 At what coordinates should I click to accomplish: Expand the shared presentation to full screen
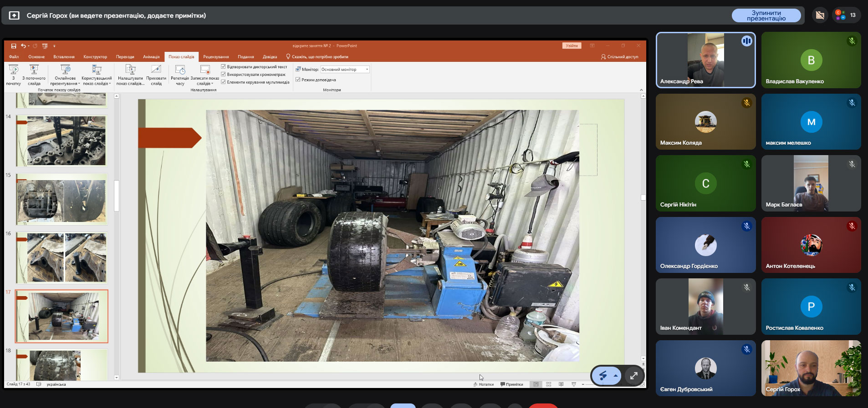pyautogui.click(x=633, y=376)
